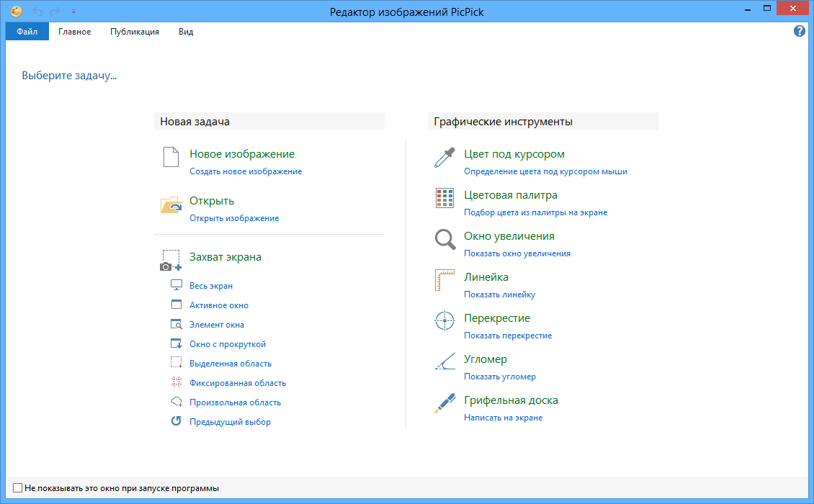Click the color grid icon for Цветовая палитра
814x504 pixels.
click(444, 198)
